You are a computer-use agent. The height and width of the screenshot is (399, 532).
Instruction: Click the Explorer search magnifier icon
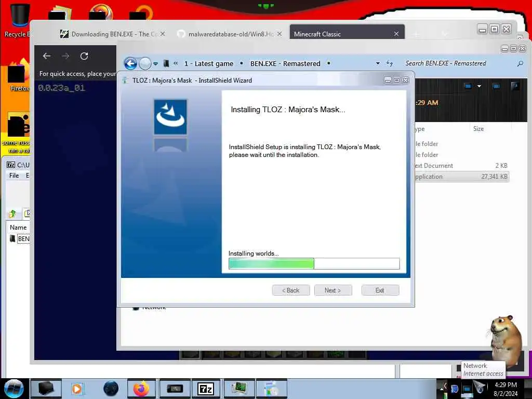coord(520,63)
